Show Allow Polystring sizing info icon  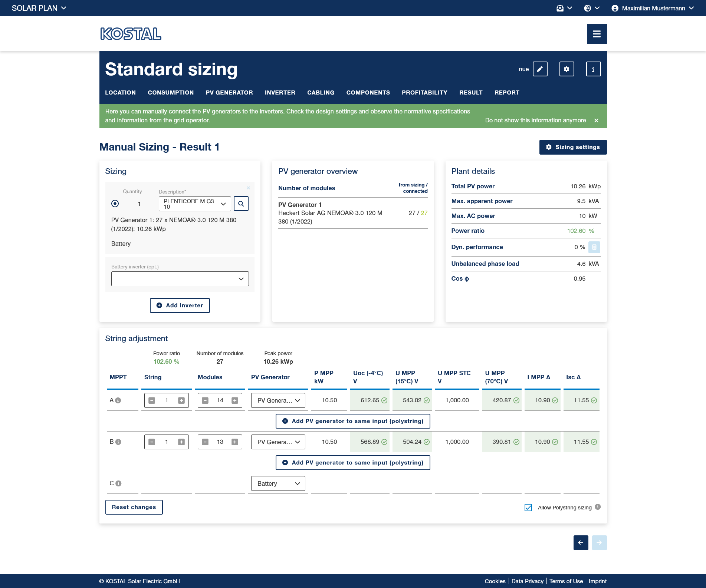pos(598,507)
